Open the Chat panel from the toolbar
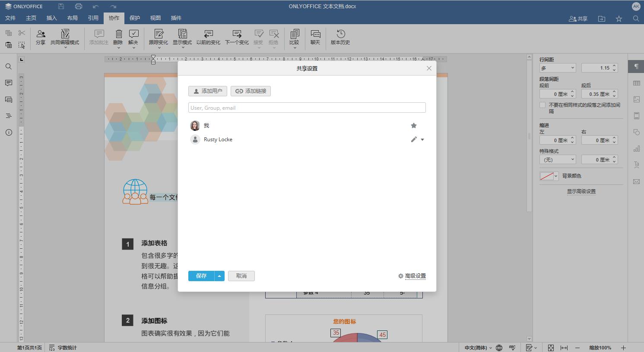The width and height of the screenshot is (644, 352). tap(315, 37)
